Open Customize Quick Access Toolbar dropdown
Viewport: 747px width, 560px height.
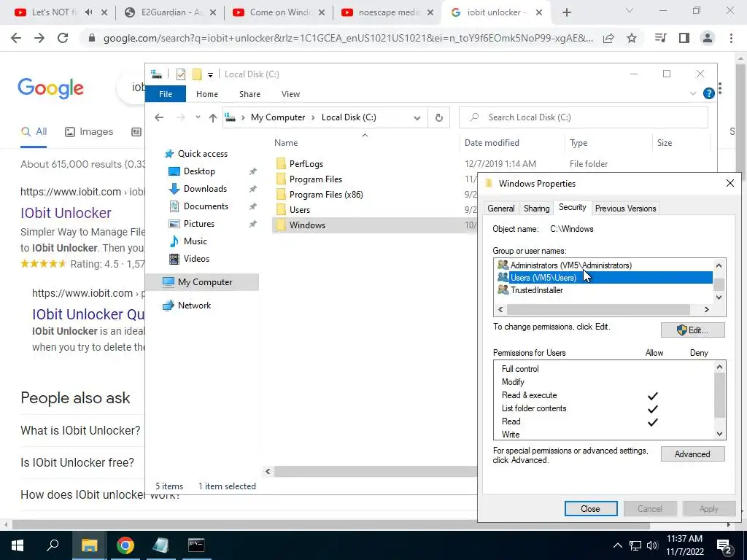pos(210,75)
